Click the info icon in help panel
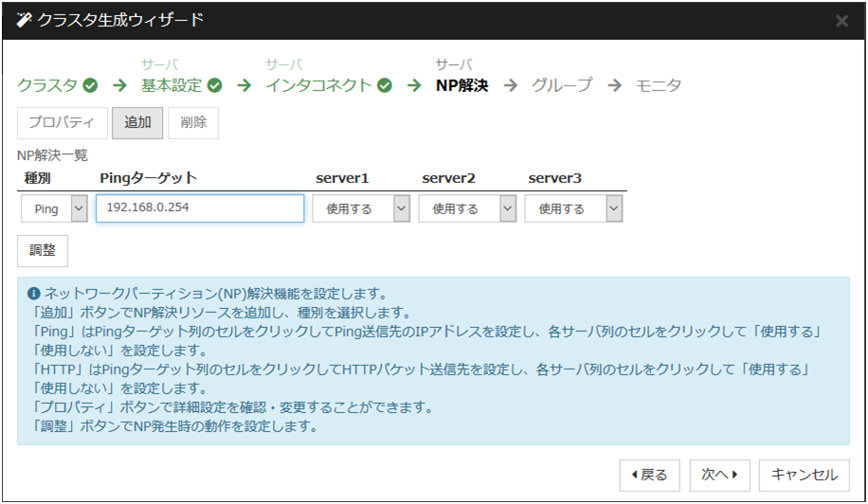The height and width of the screenshot is (504, 868). click(33, 294)
